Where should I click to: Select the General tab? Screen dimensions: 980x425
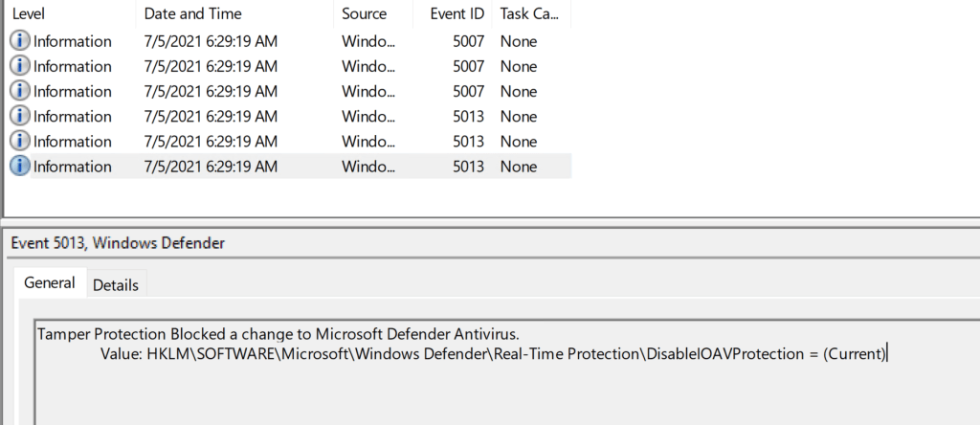(50, 283)
